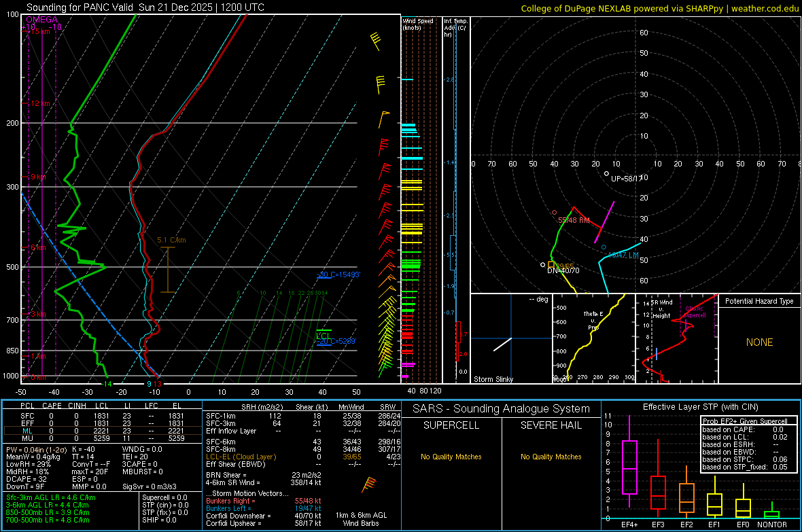Click the Bunkers left-mover circle on hodograph
802x532 pixels.
point(604,247)
